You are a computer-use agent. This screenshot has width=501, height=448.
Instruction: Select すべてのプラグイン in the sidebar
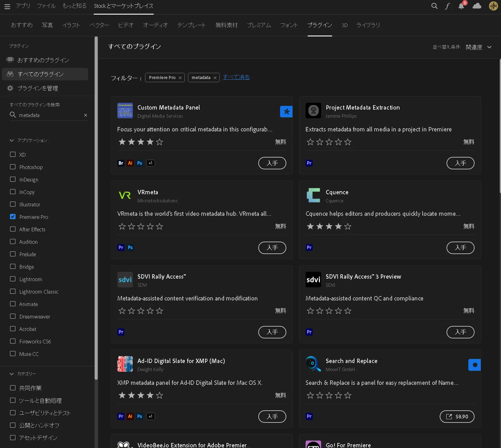45,74
